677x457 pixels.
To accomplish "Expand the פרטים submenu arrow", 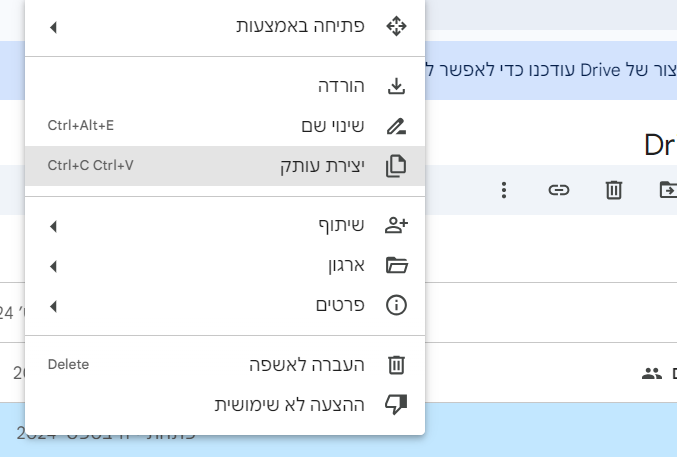I will click(x=53, y=306).
